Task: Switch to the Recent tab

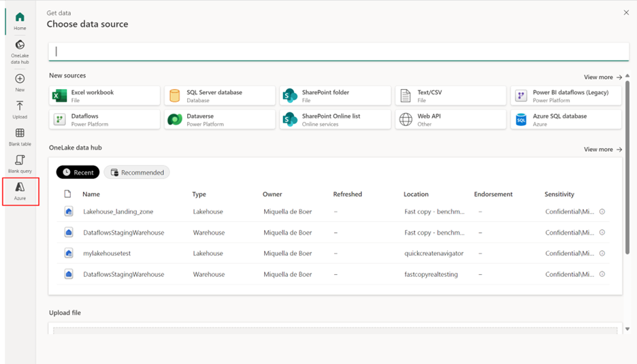Action: click(x=78, y=172)
